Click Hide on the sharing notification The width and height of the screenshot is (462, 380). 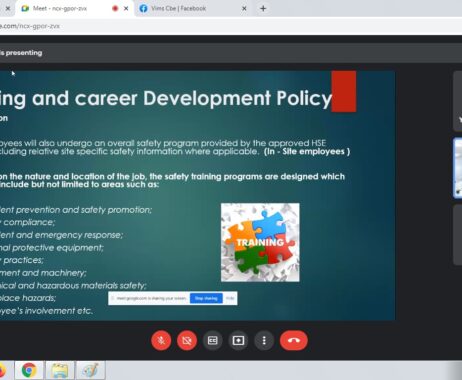[230, 298]
